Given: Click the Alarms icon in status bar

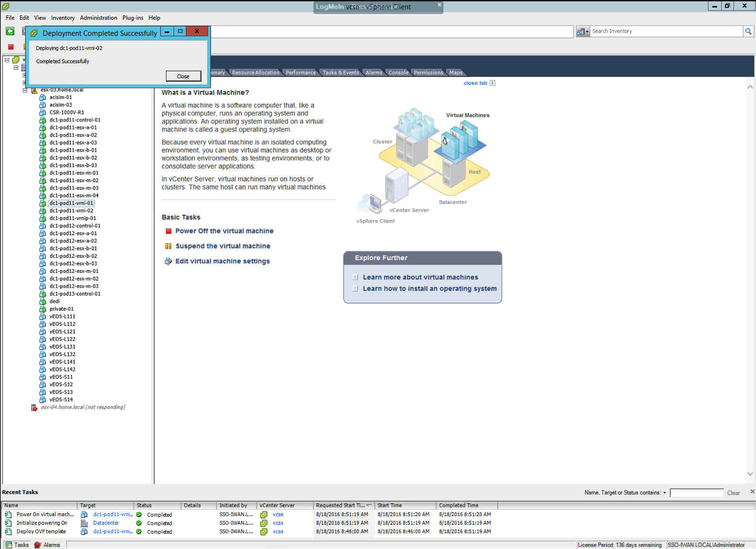Looking at the screenshot, I should [x=37, y=545].
